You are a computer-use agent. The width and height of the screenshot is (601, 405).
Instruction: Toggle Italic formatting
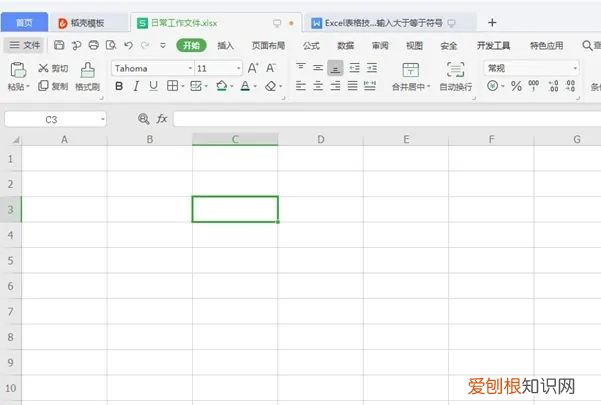(x=136, y=86)
